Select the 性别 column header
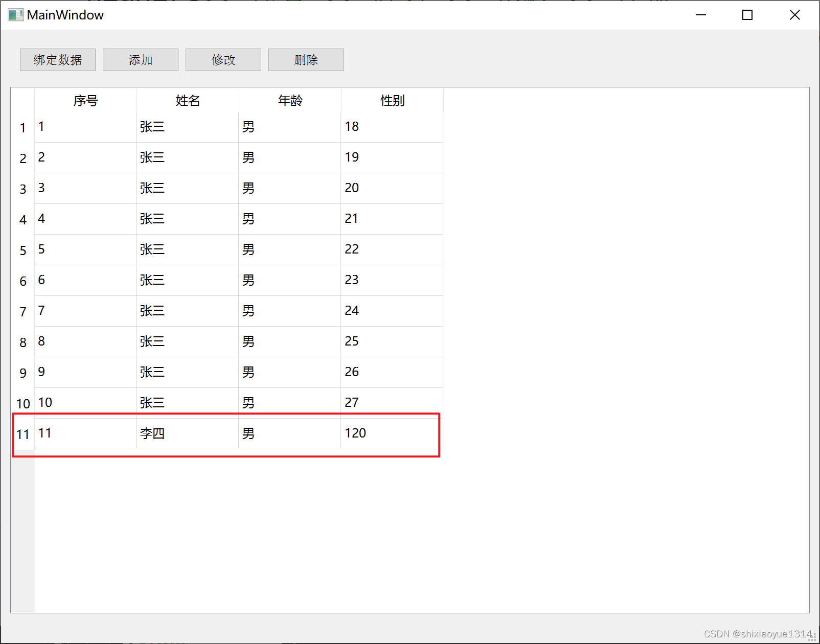The height and width of the screenshot is (644, 820). click(392, 101)
